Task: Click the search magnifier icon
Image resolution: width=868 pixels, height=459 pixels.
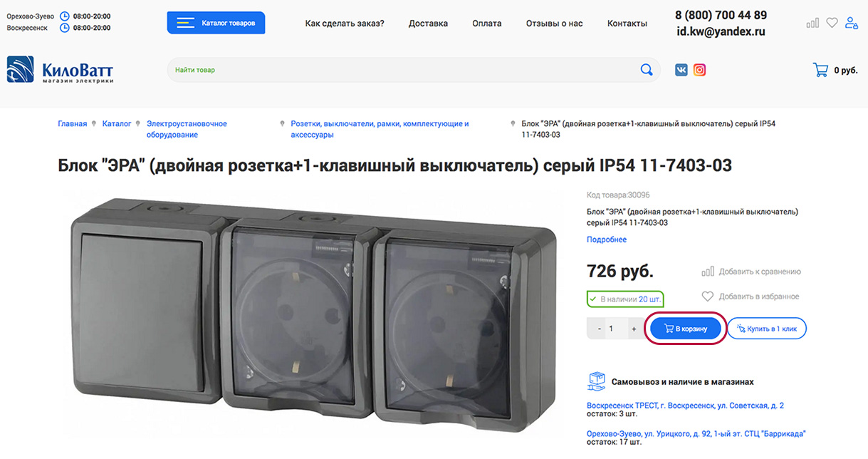Action: pos(646,70)
